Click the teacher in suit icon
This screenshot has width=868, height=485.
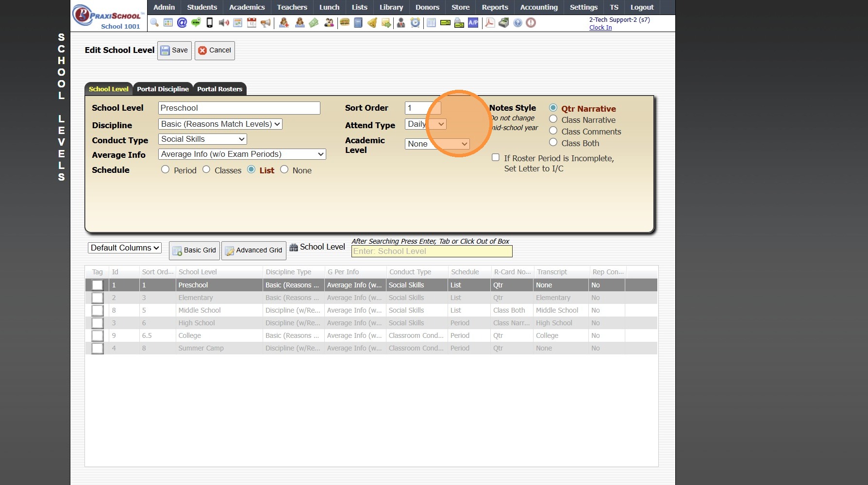click(401, 23)
